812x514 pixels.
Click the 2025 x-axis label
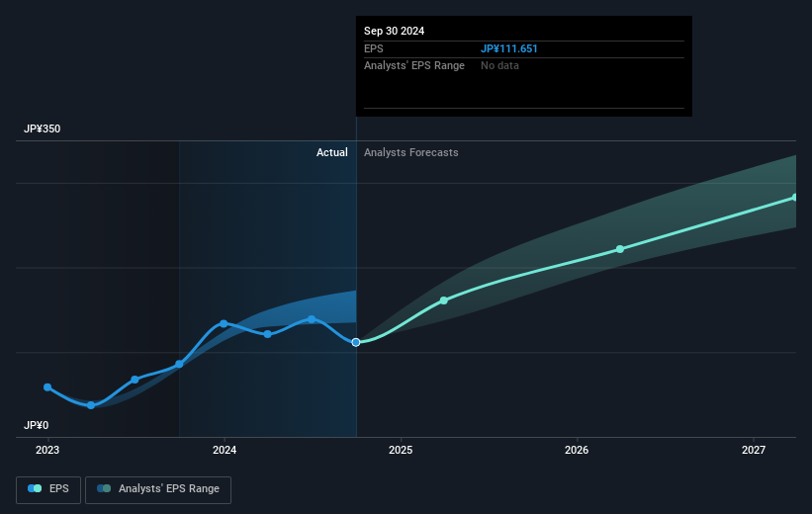[401, 451]
